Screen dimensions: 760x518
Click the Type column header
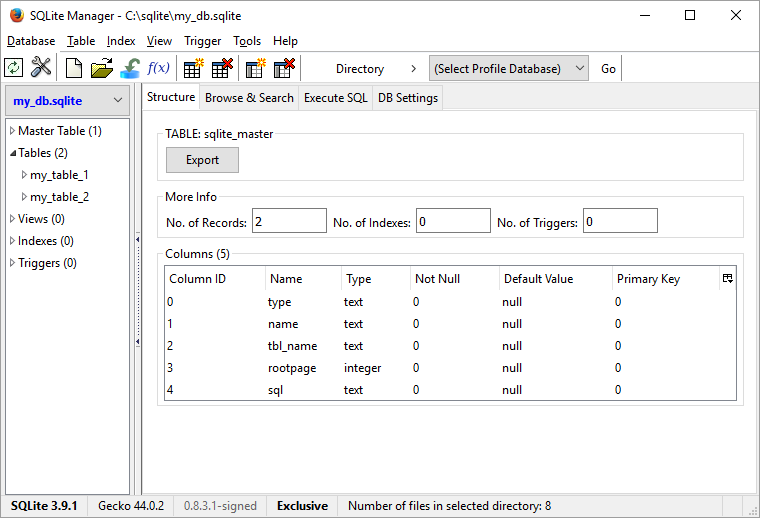click(x=376, y=279)
